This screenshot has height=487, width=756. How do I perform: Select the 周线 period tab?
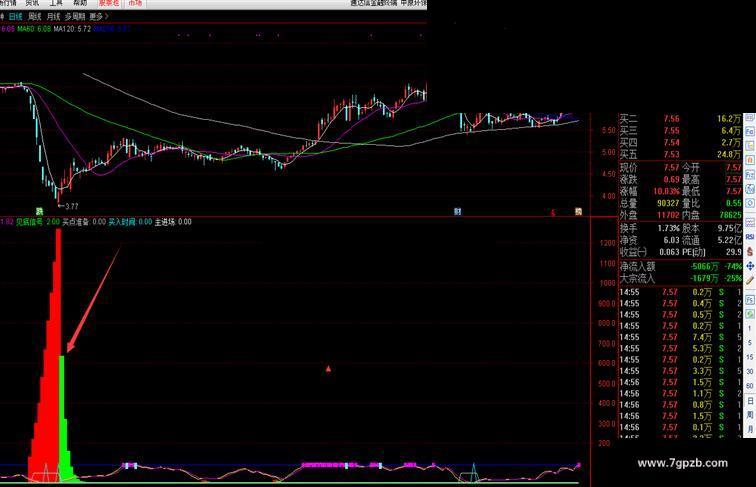[x=35, y=16]
